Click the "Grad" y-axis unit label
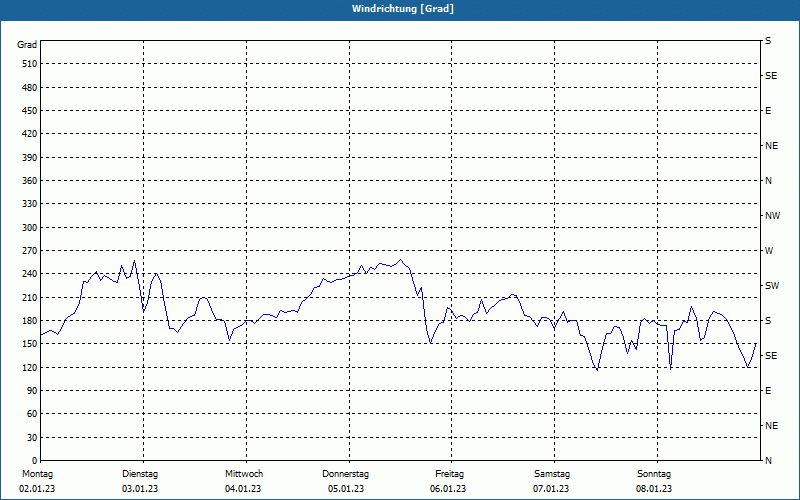 tap(27, 45)
